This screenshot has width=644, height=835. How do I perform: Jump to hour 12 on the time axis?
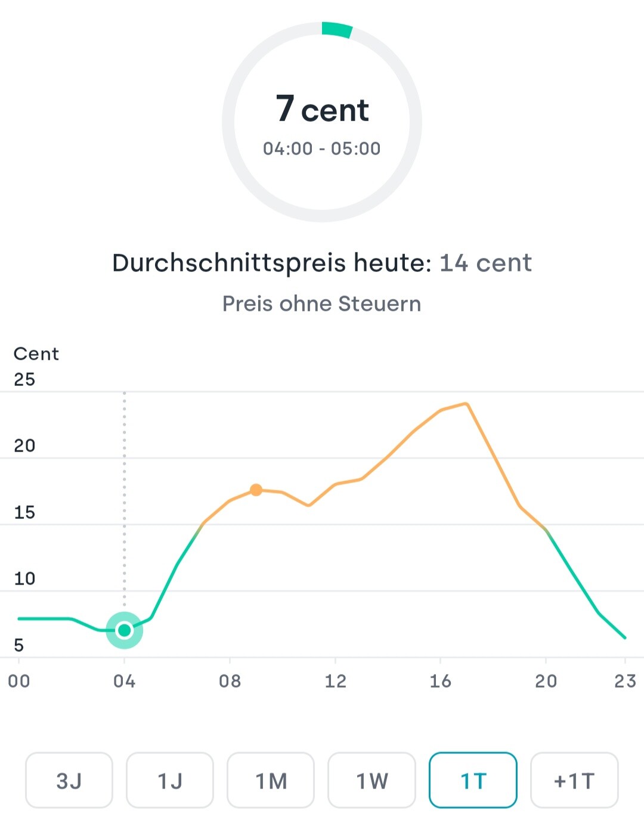point(335,681)
